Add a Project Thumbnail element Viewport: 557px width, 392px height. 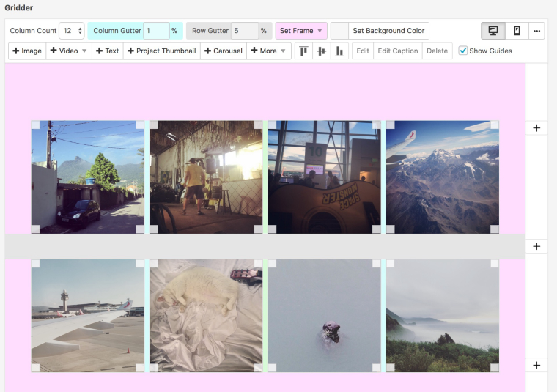tap(161, 51)
